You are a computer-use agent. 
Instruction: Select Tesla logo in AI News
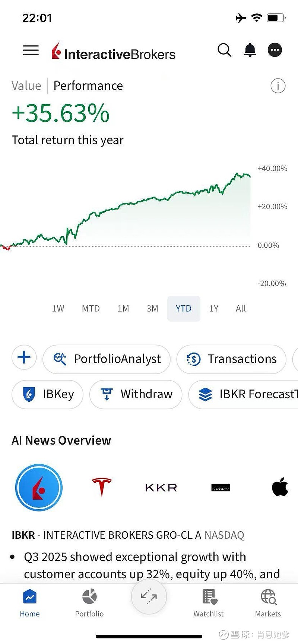[102, 487]
